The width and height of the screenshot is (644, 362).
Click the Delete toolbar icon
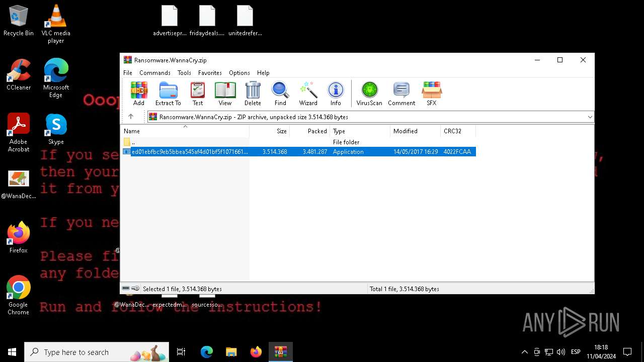coord(253,94)
